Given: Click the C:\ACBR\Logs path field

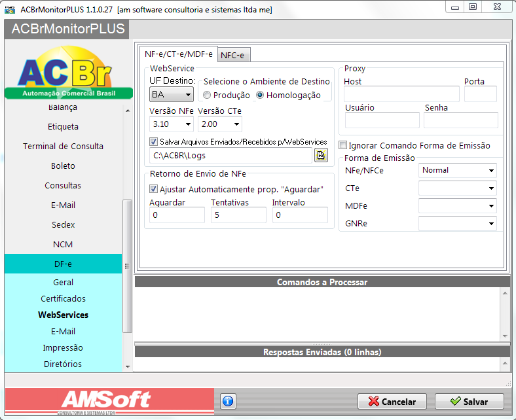Looking at the screenshot, I should tap(230, 156).
